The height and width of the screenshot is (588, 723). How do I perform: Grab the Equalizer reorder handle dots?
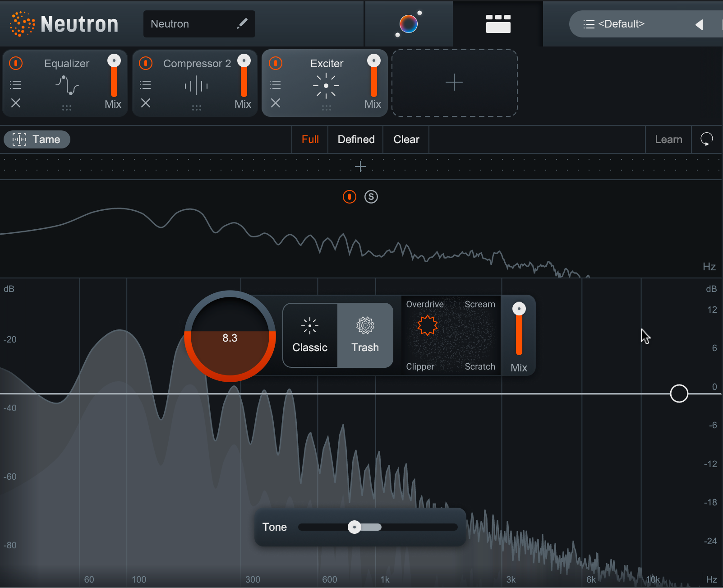pos(67,108)
